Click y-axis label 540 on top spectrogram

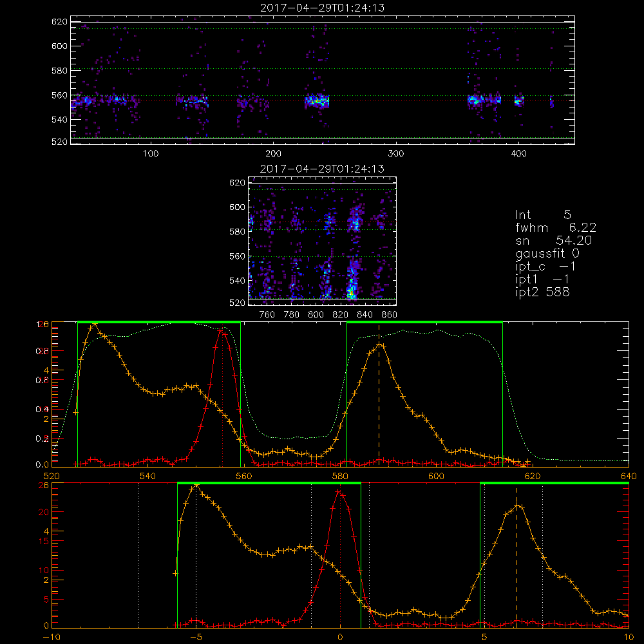(x=59, y=120)
